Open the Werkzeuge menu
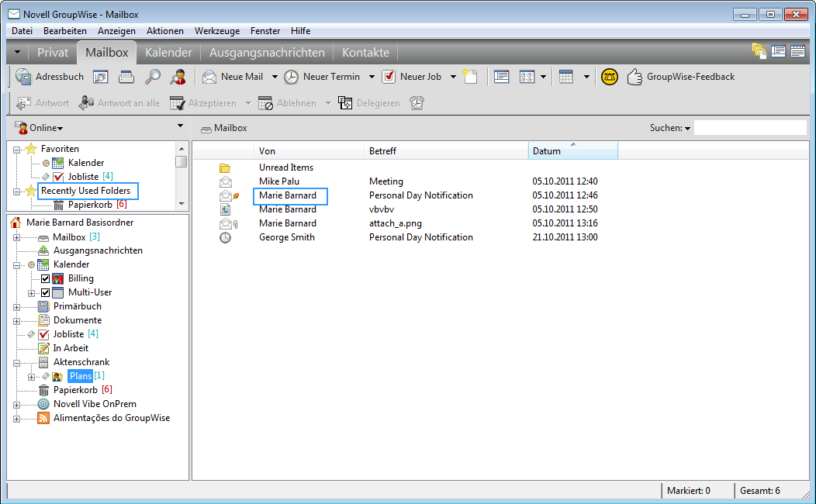816x504 pixels. (x=217, y=31)
